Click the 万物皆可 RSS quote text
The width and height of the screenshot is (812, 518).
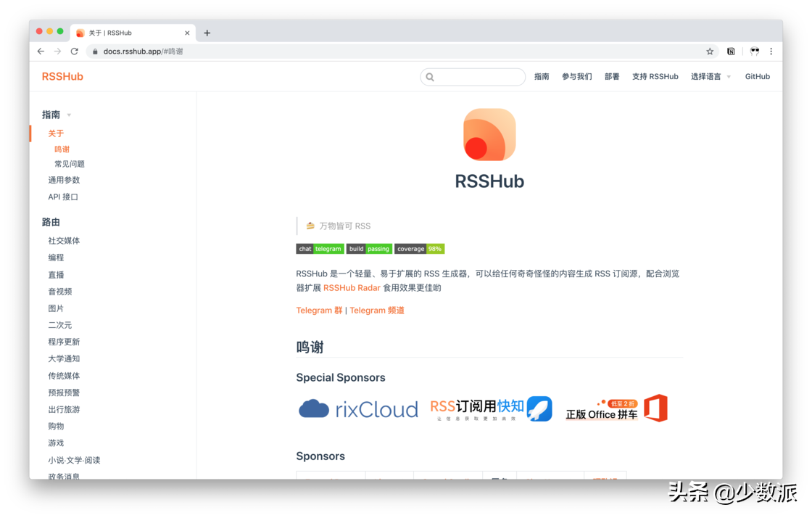click(x=345, y=226)
